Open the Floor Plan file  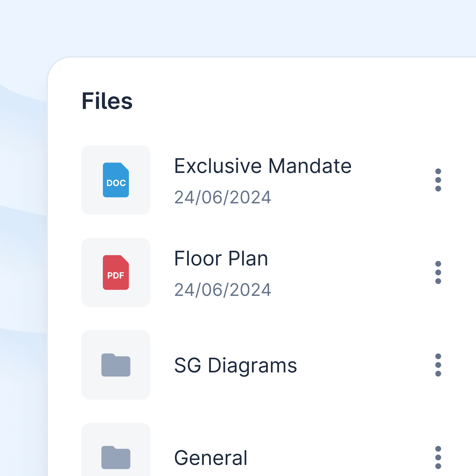tap(221, 258)
